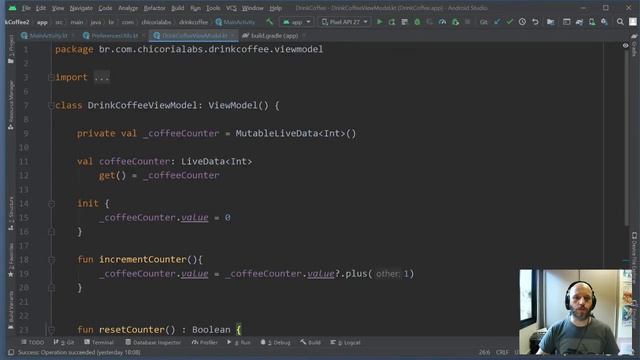Collapse the incrementCounter function fold marker

tap(51, 260)
